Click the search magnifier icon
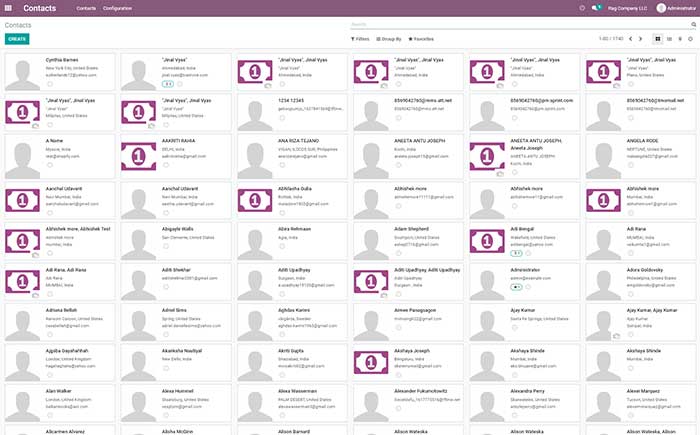 tap(693, 25)
